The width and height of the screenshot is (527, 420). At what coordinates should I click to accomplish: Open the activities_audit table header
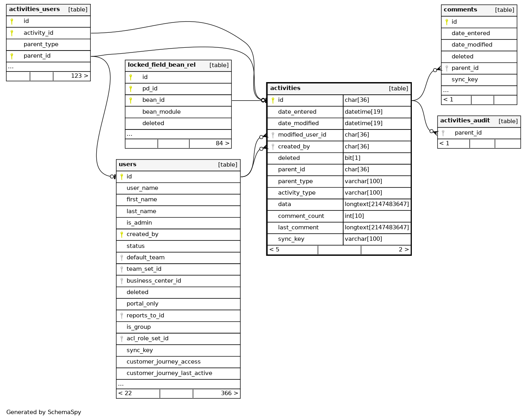tap(465, 121)
